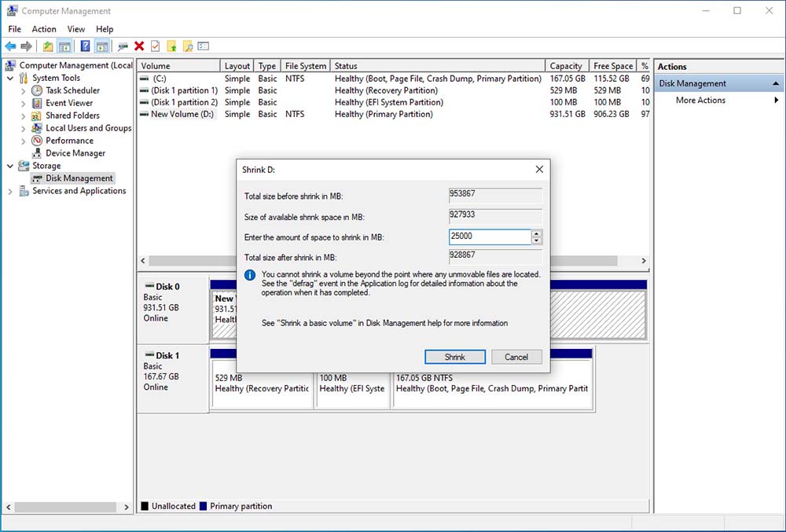
Task: Open the View menu
Action: pyautogui.click(x=76, y=29)
